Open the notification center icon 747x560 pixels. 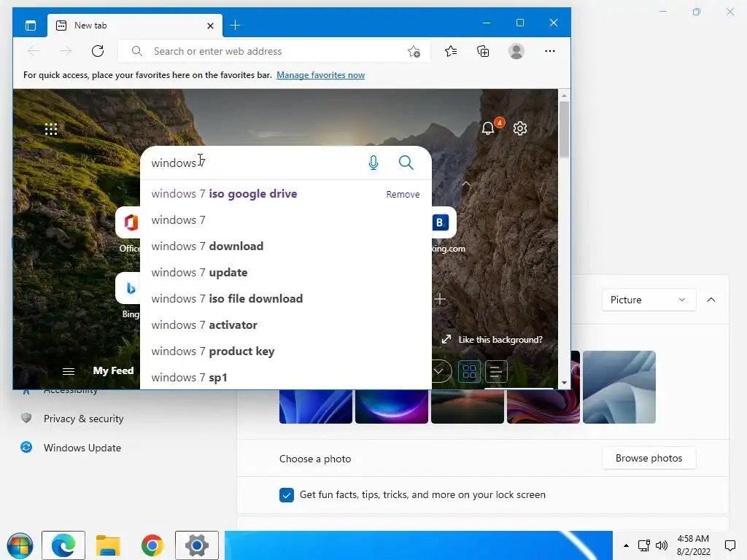point(730,545)
